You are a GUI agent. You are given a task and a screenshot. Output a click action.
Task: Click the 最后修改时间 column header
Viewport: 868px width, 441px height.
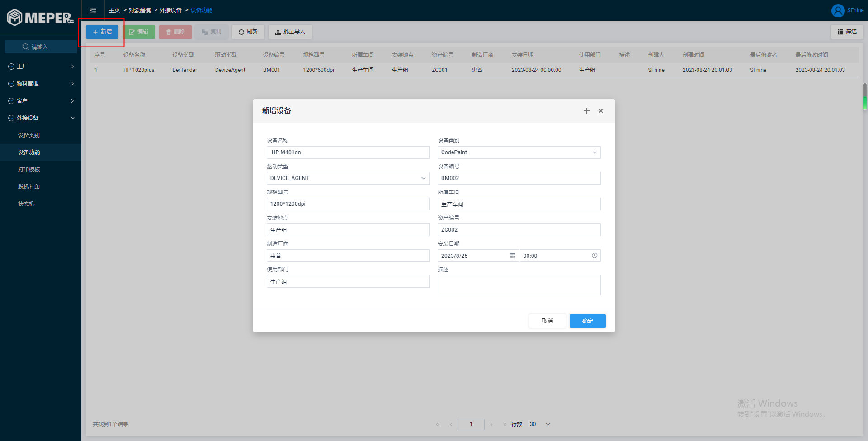pos(812,55)
